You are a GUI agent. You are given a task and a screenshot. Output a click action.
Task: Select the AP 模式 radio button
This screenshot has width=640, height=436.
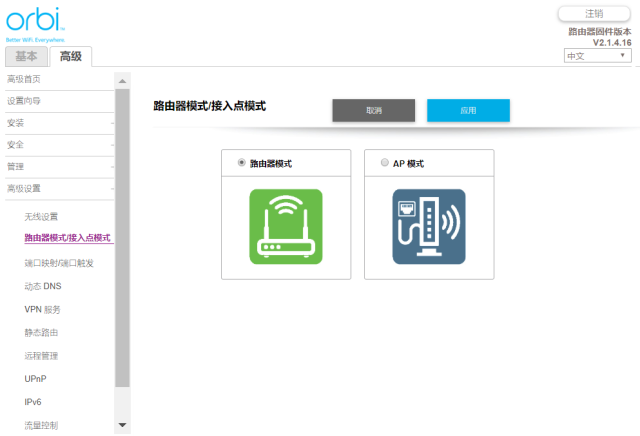point(385,162)
